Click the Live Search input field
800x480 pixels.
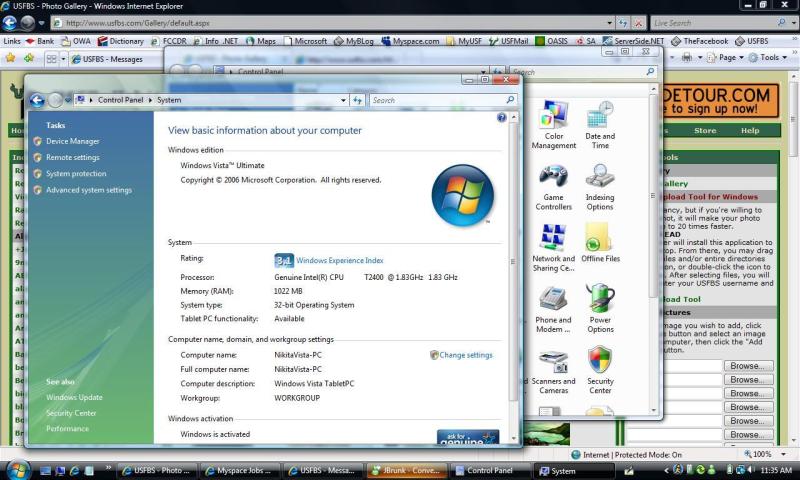(x=714, y=23)
